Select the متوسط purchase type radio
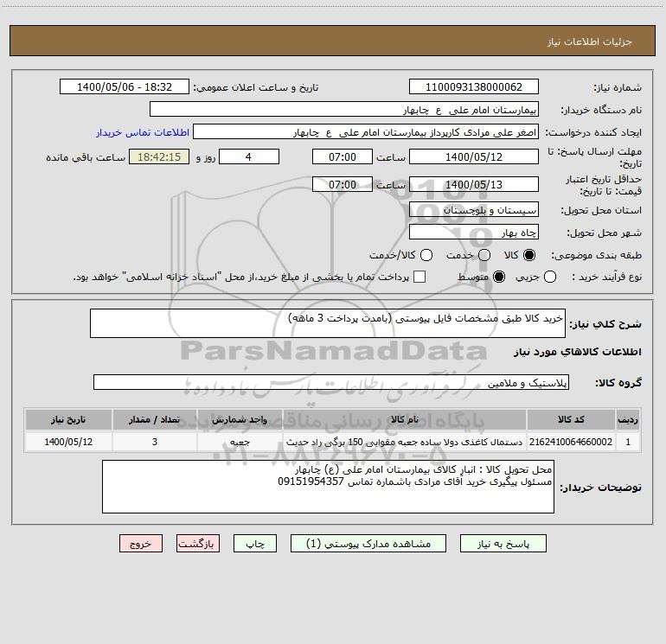 click(499, 277)
